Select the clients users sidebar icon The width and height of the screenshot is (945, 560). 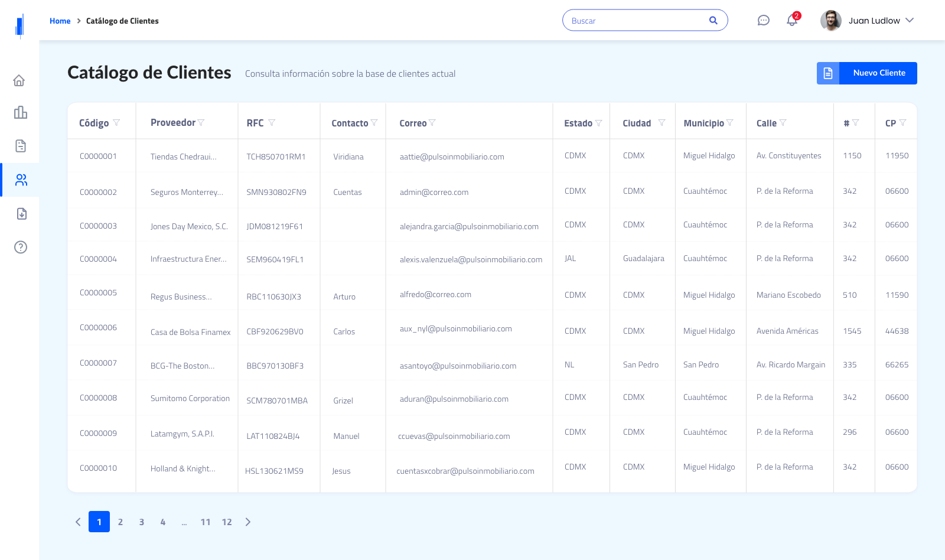(x=21, y=180)
